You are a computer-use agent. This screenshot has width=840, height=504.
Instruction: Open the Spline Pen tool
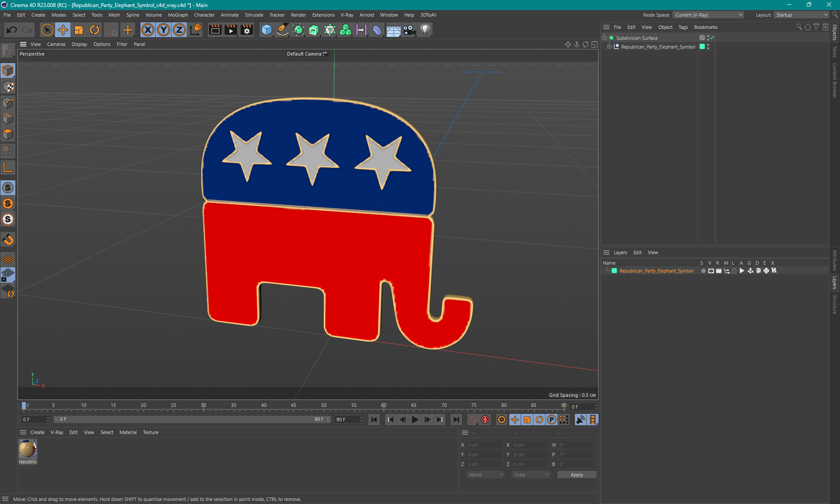tap(283, 30)
